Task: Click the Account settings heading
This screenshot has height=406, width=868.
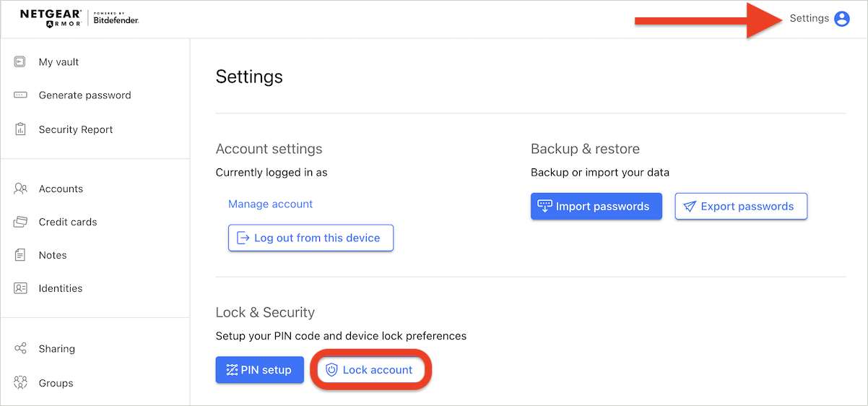Action: (269, 150)
